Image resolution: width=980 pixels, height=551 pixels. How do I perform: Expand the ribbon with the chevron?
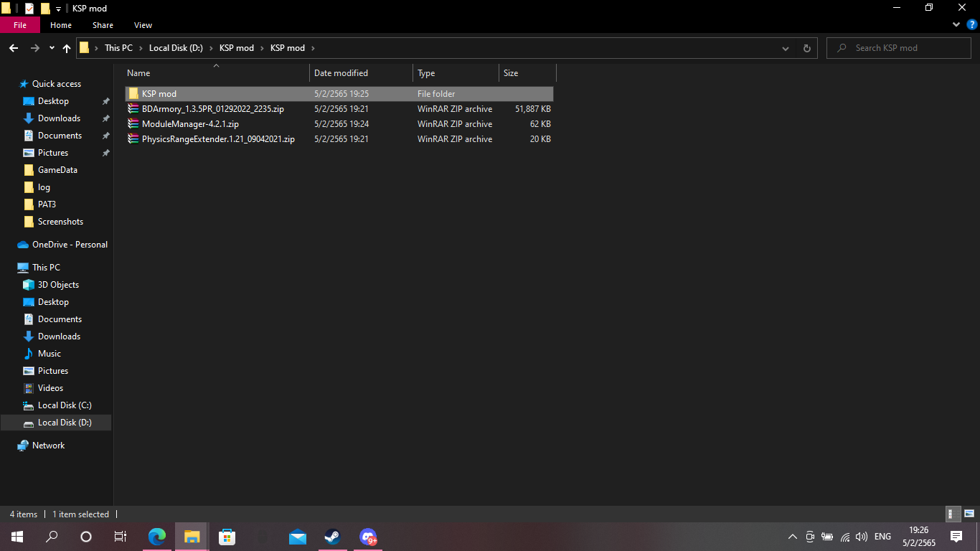(956, 24)
